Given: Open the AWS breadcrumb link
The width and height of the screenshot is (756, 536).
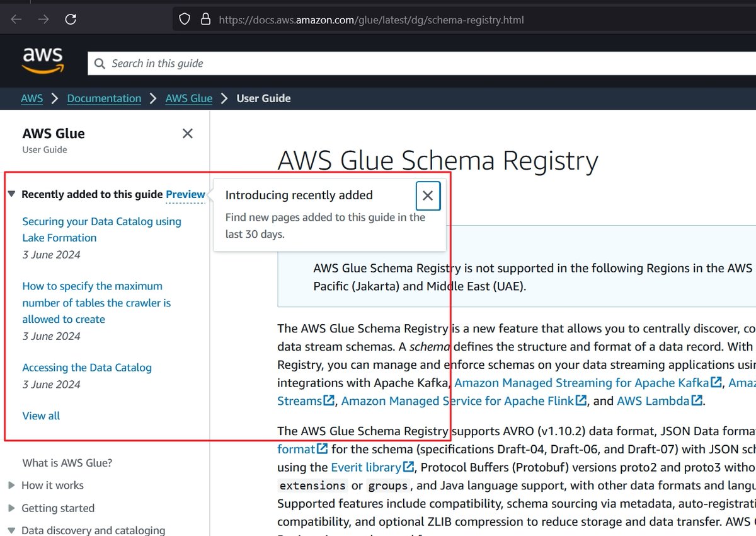Looking at the screenshot, I should click(32, 98).
